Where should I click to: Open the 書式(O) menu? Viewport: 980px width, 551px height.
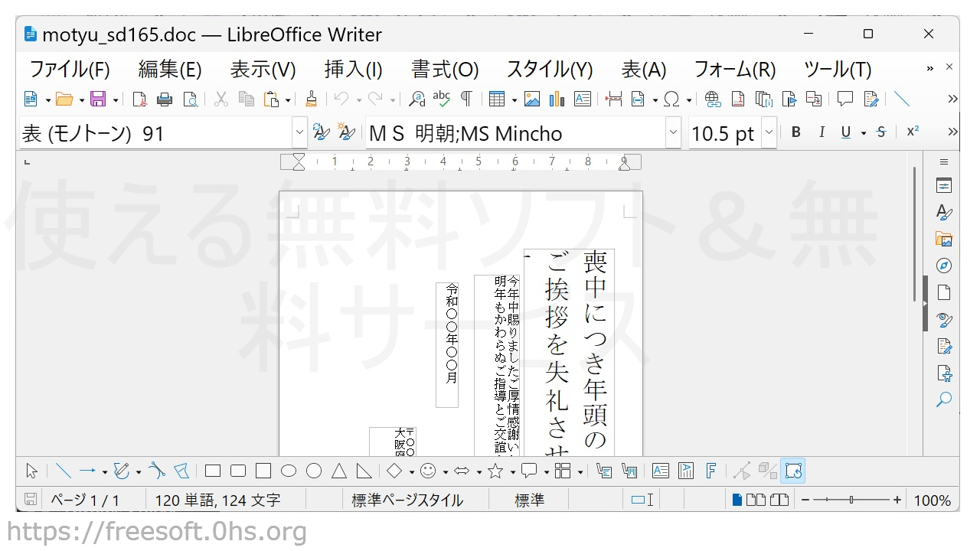point(445,70)
